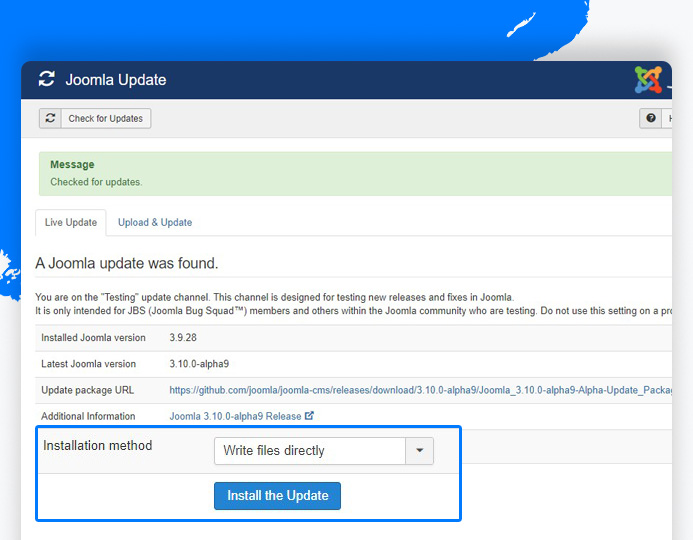Click the Additional Information label
Image resolution: width=693 pixels, height=540 pixels.
(x=88, y=416)
